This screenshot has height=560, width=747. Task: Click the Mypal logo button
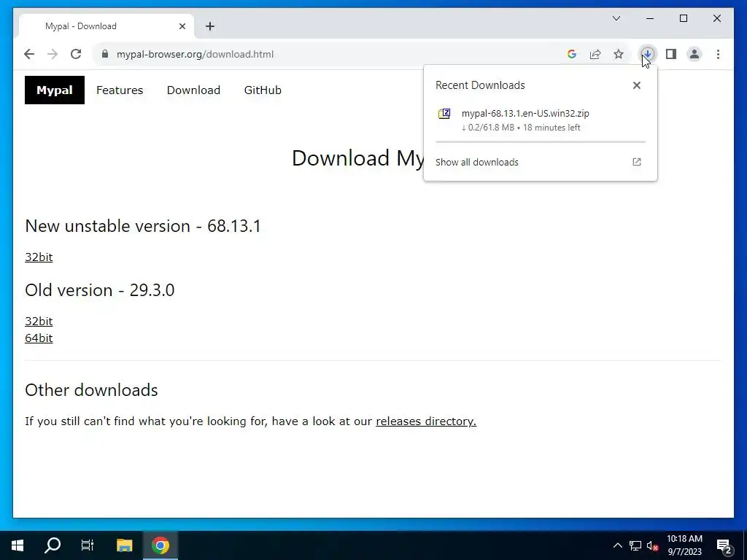(x=55, y=90)
